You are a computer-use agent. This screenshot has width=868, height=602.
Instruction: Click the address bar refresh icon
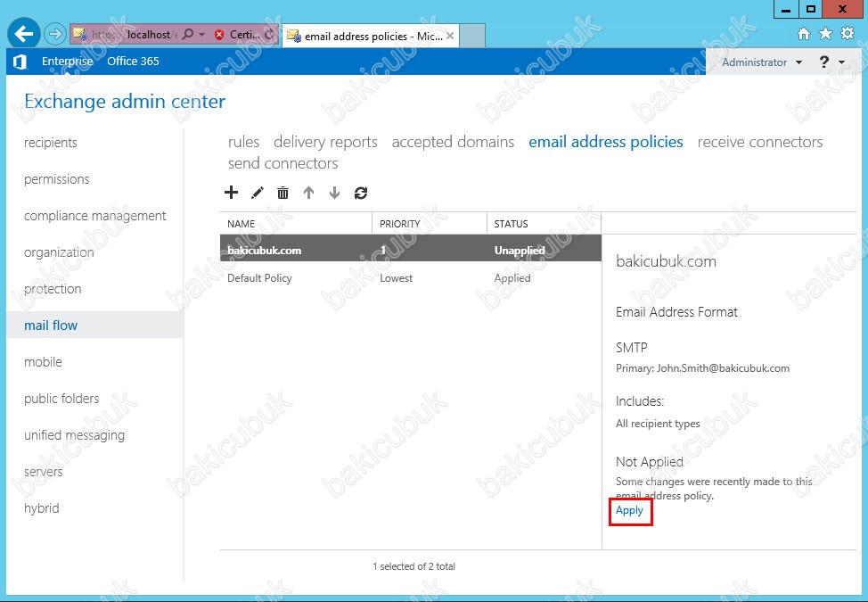(269, 35)
